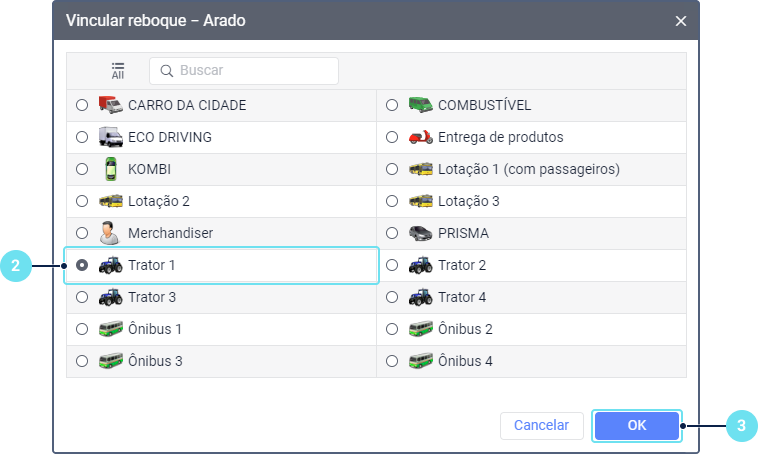This screenshot has width=758, height=454.
Task: Click the gray sedan icon next to PRISMA
Action: pyautogui.click(x=421, y=233)
